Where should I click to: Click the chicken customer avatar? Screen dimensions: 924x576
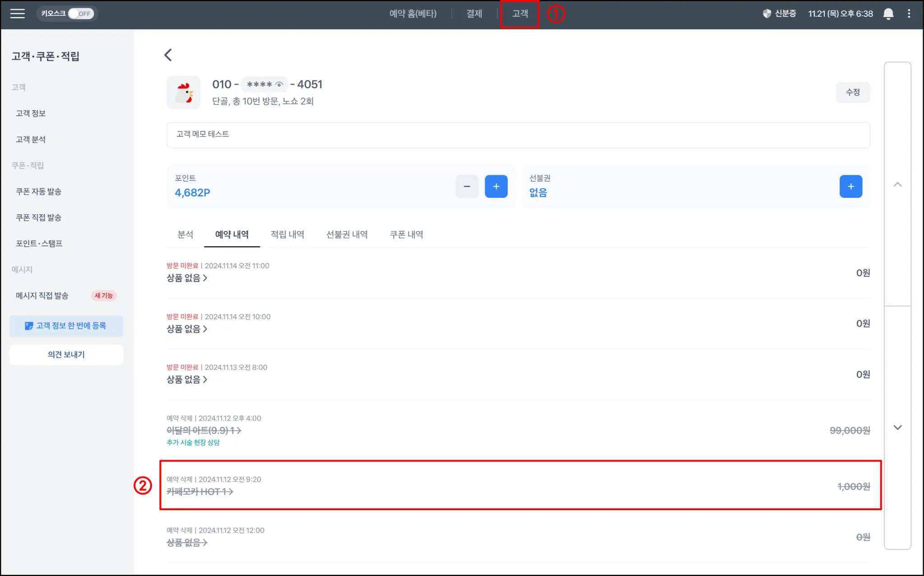coord(184,92)
